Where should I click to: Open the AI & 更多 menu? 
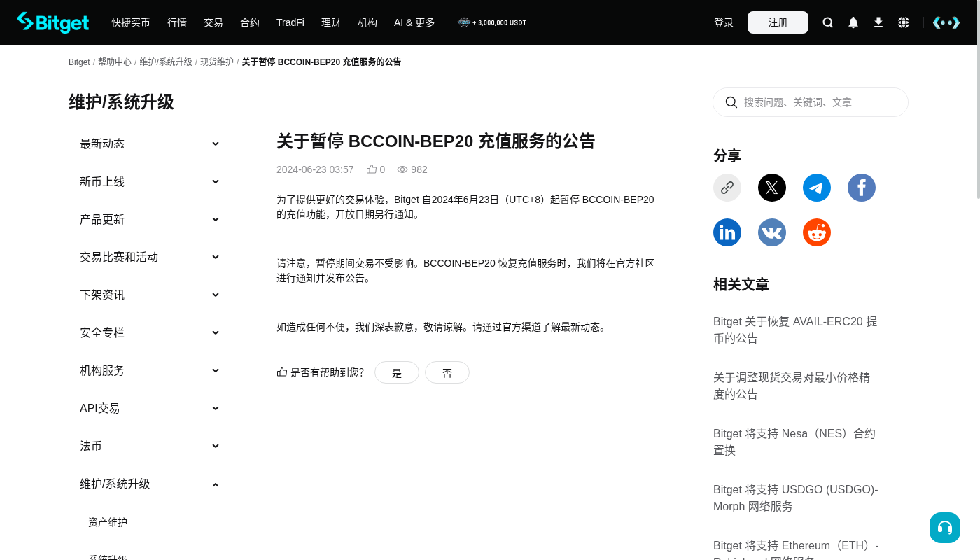click(x=414, y=22)
